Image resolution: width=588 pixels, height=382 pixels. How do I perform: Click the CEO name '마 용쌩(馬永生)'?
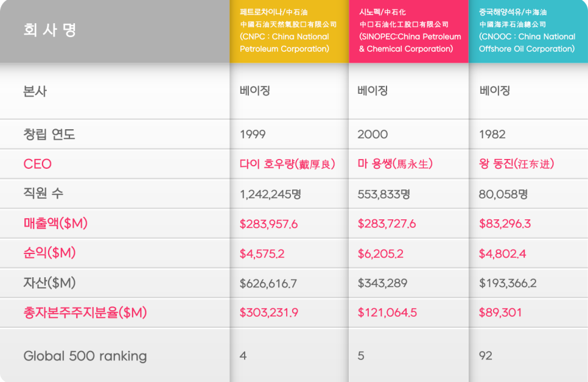pos(395,164)
